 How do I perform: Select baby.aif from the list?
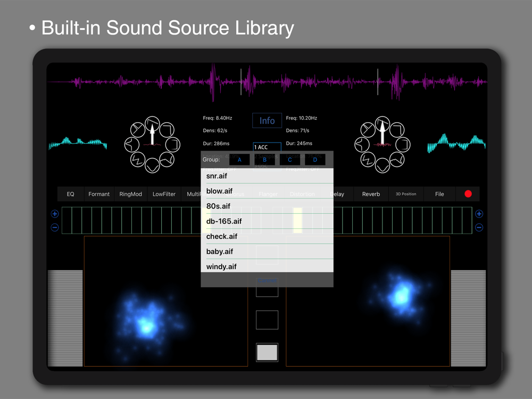[x=267, y=252]
